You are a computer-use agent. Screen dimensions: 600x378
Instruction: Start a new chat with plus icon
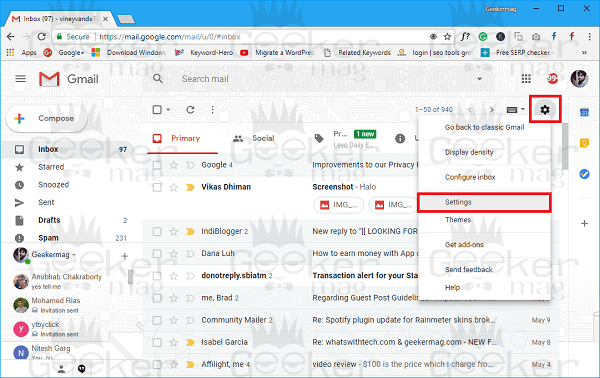pyautogui.click(x=125, y=256)
